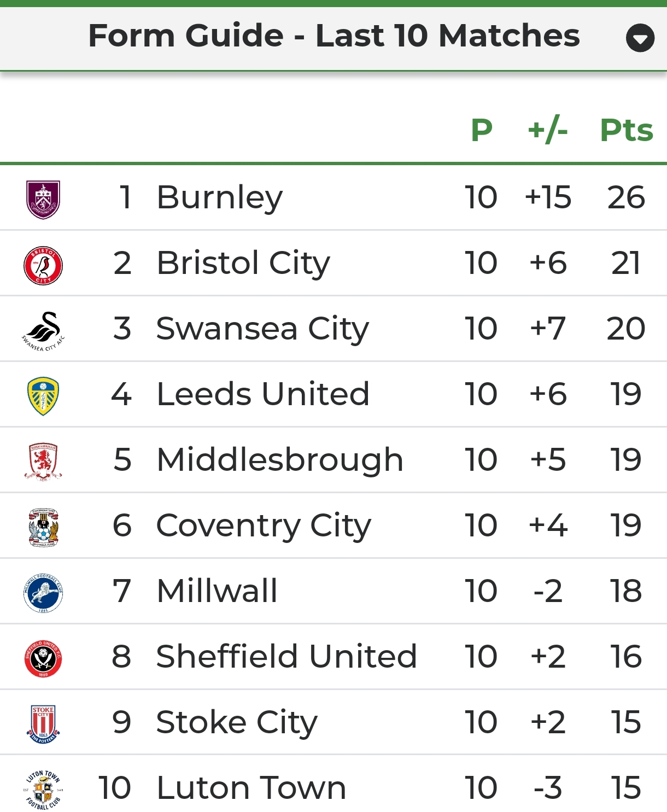Select the Middlesbrough team name
The width and height of the screenshot is (667, 812).
click(280, 460)
